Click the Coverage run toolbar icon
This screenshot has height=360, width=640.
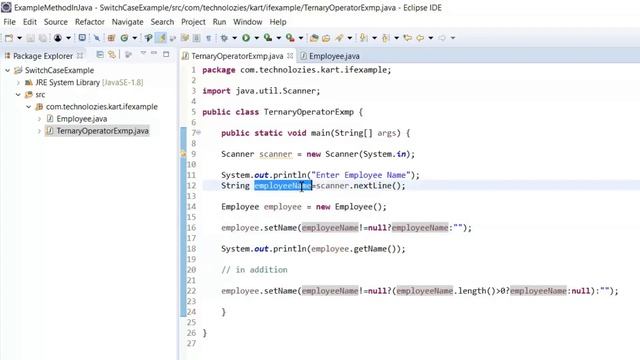point(268,38)
